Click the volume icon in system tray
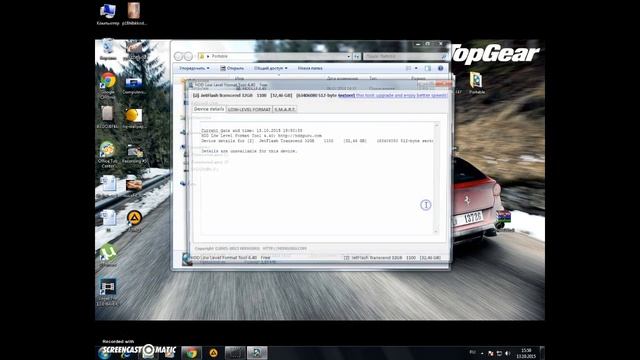Image resolution: width=640 pixels, height=360 pixels. pos(508,353)
